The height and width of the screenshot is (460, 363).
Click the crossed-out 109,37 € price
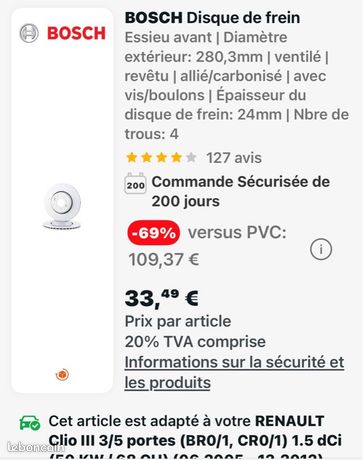point(164,259)
